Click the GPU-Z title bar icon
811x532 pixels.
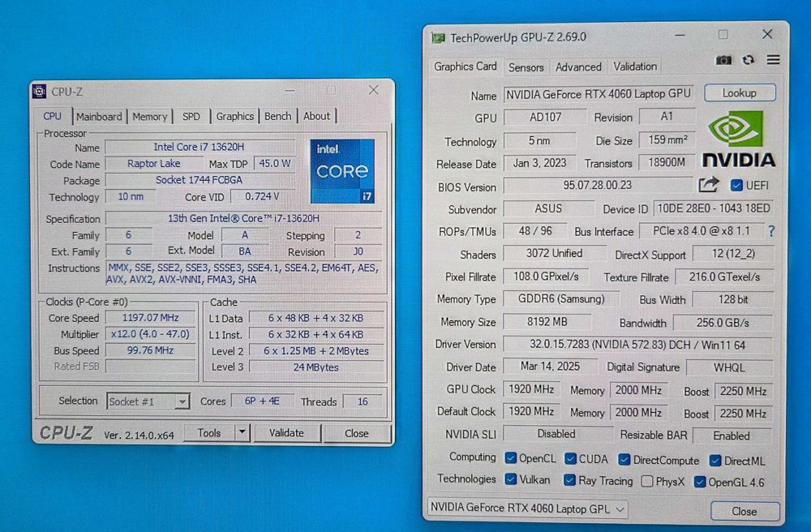(438, 38)
